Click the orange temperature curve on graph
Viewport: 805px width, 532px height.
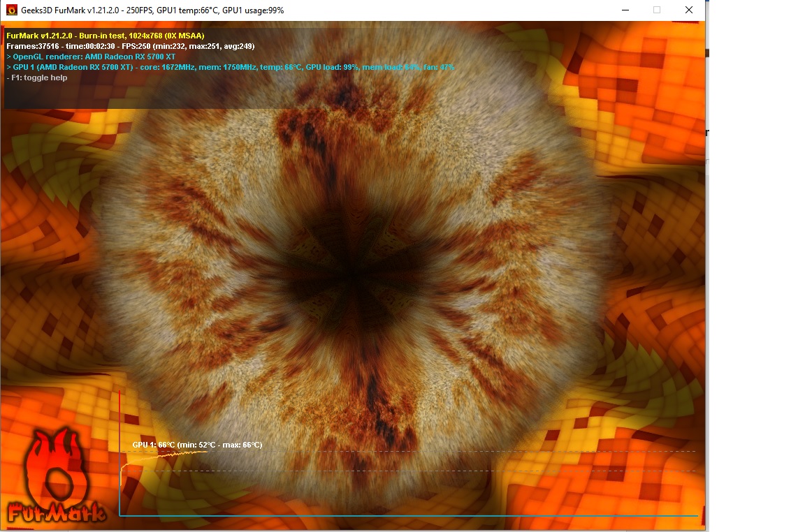(164, 457)
